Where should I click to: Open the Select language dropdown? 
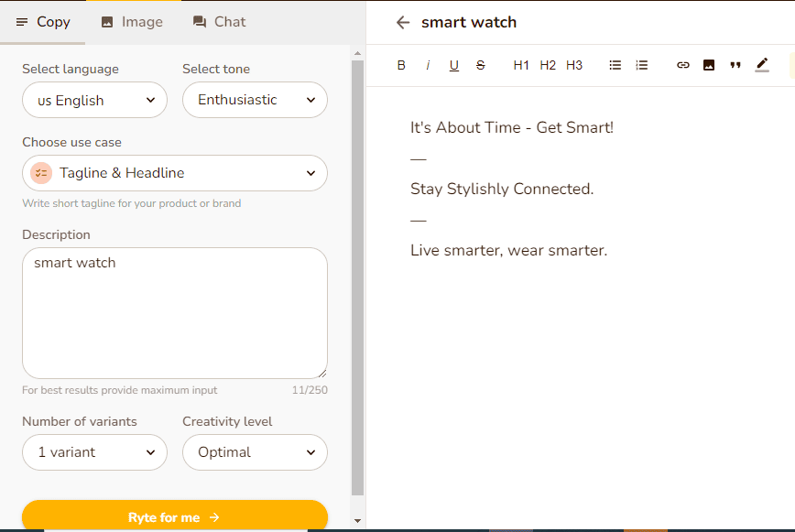[x=94, y=101]
